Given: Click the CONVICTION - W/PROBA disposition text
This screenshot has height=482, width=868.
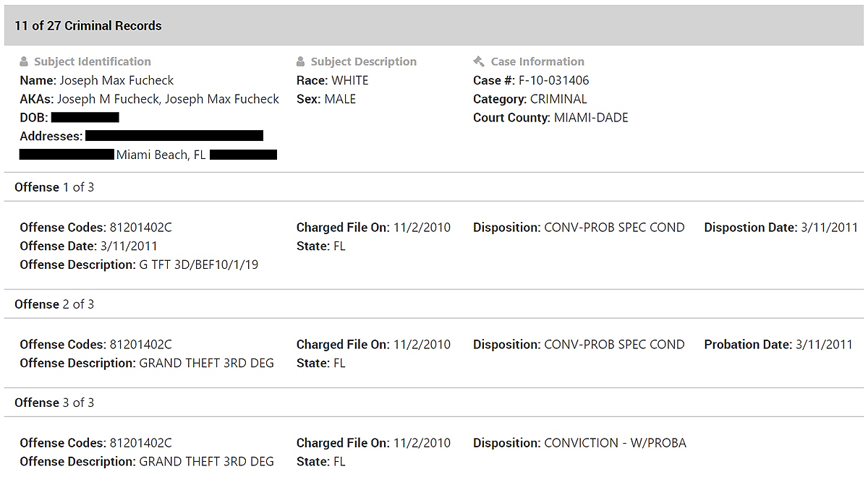Looking at the screenshot, I should [615, 443].
